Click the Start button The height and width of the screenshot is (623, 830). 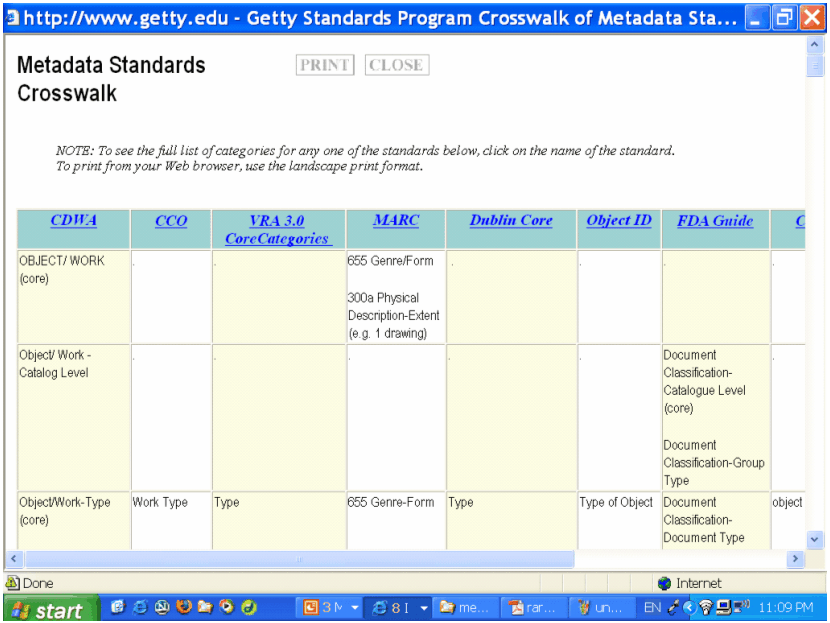(x=51, y=609)
